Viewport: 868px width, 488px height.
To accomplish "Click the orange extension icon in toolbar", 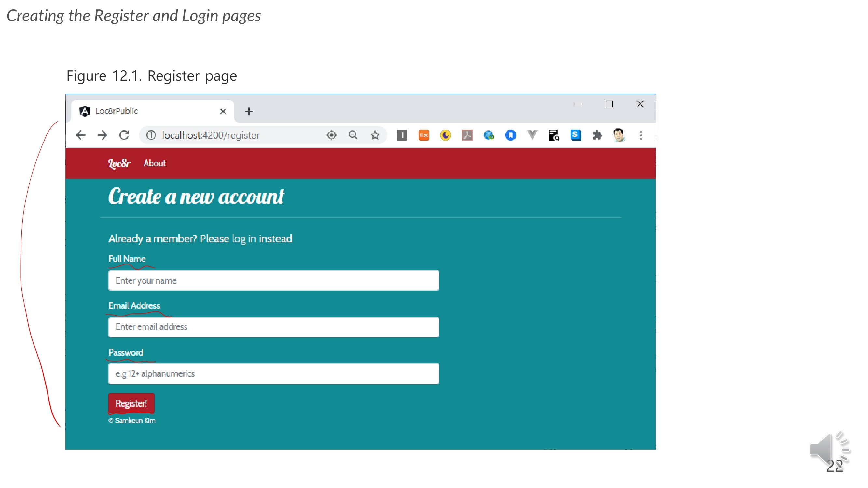I will point(423,135).
